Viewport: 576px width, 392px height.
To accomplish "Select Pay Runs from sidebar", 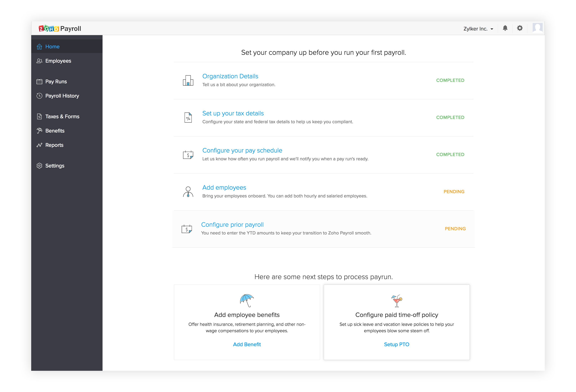I will tap(56, 82).
